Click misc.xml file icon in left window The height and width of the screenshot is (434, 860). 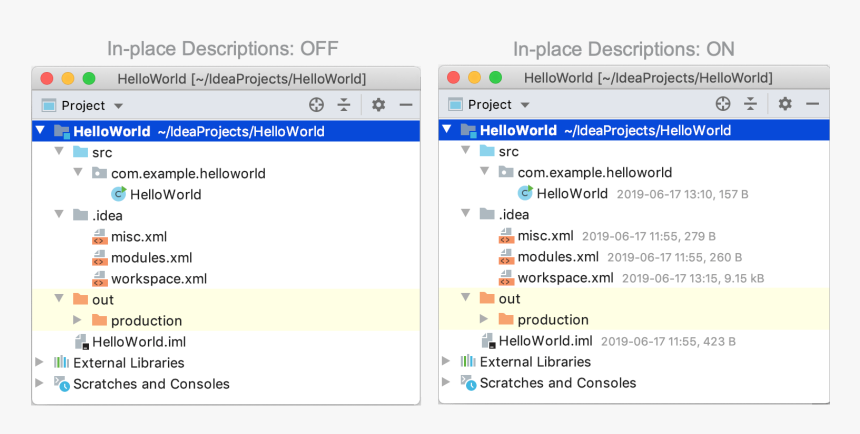click(99, 236)
